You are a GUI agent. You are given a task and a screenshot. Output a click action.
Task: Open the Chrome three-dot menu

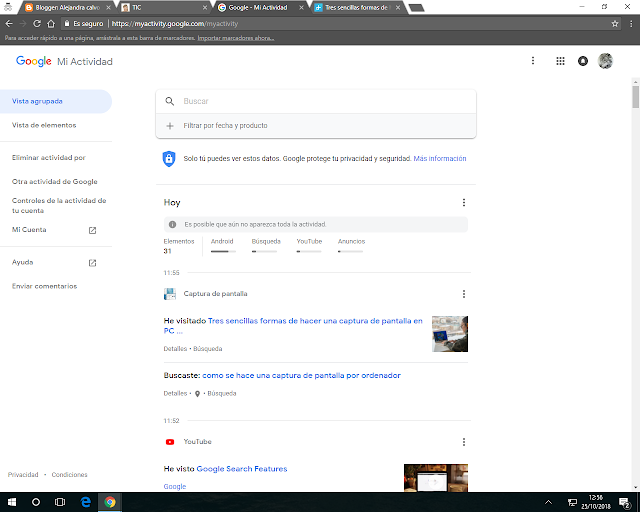click(x=631, y=24)
